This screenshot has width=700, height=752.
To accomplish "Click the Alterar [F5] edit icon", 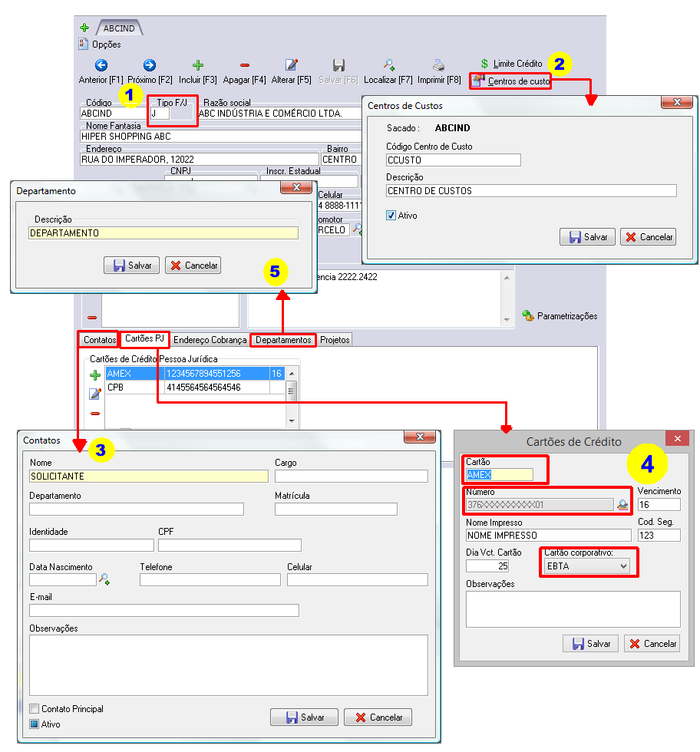I will [291, 64].
